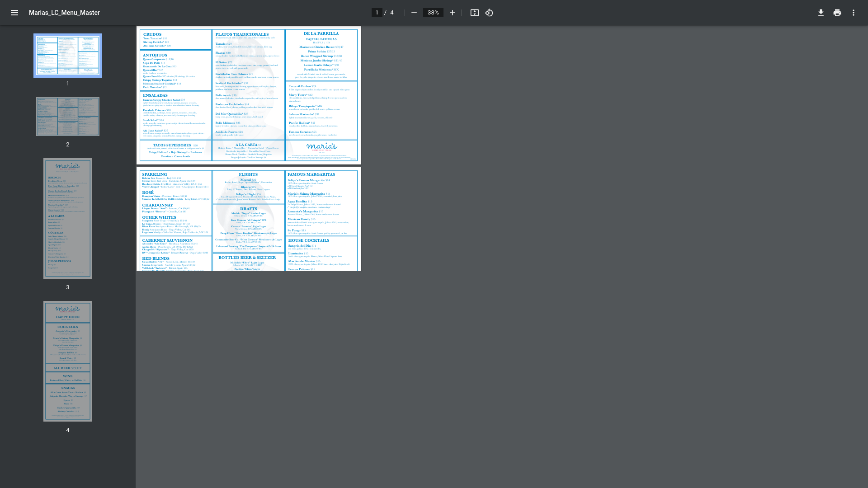Select page 4 happy hour thumbnail
Screen dimensions: 868x488
click(x=68, y=361)
